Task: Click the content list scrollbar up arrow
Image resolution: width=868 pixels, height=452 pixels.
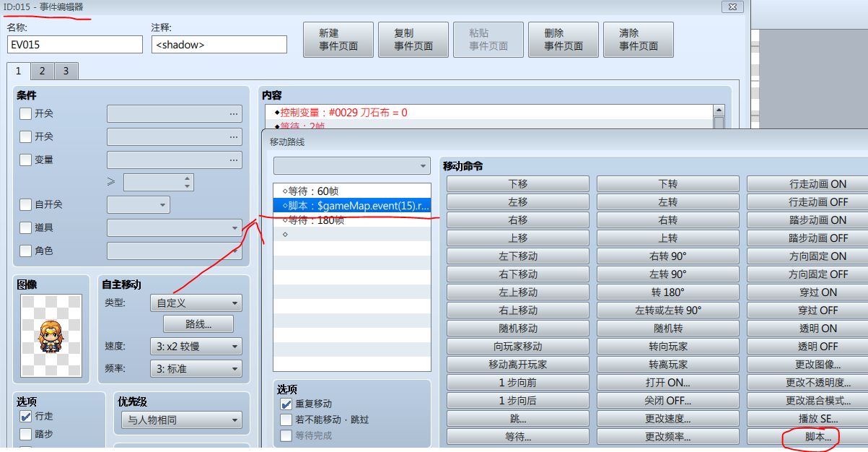Action: 719,110
